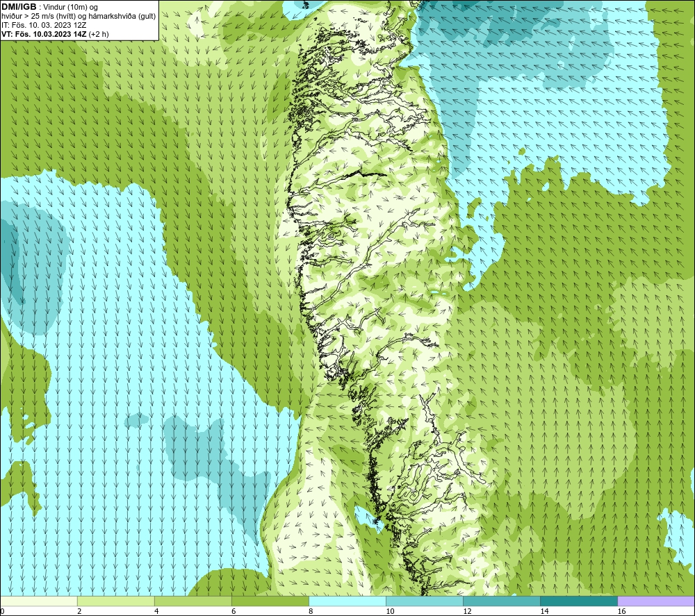The image size is (695, 616).
Task: Click the light green 2-4 m/s legend swatch
Action: (x=115, y=601)
